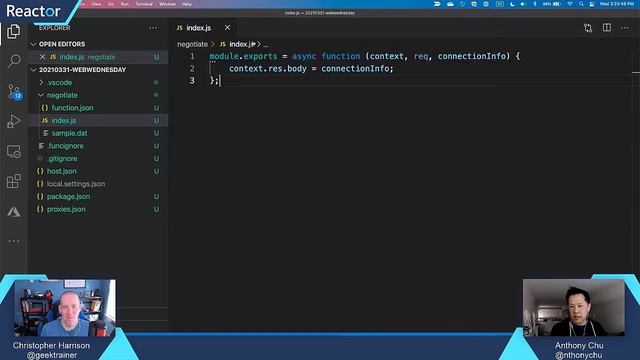Open editor more actions ellipsis
The height and width of the screenshot is (360, 640).
click(x=625, y=28)
